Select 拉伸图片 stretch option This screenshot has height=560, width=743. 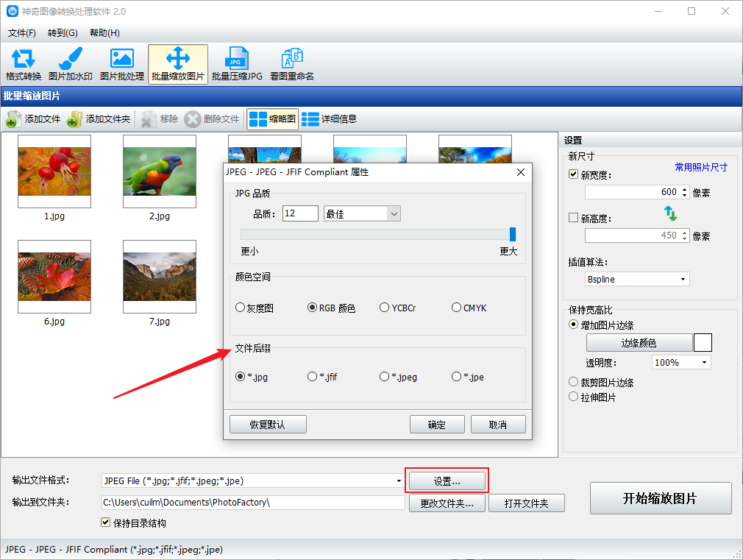[x=573, y=397]
